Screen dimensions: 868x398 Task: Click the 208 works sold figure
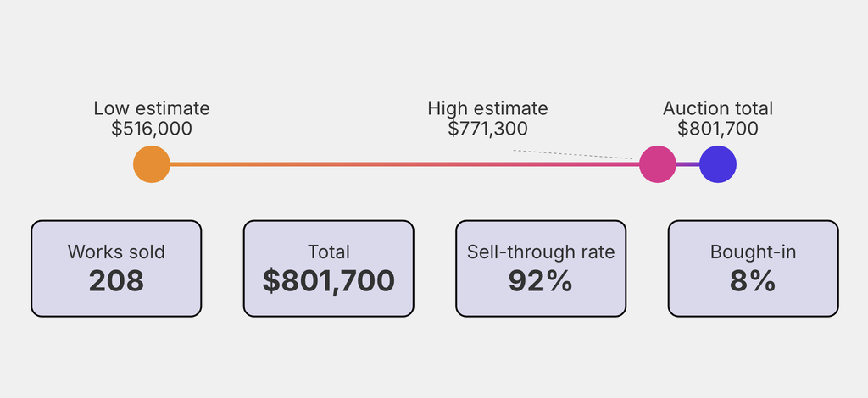tap(116, 280)
